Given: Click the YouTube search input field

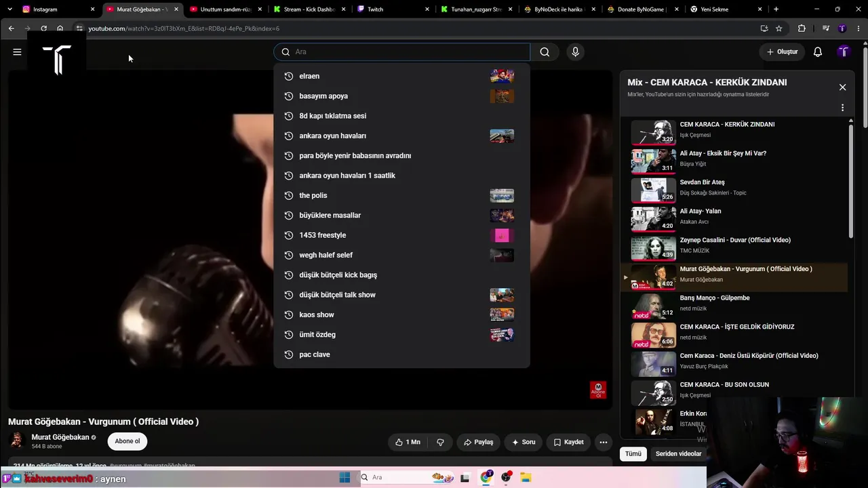Looking at the screenshot, I should pos(402,52).
